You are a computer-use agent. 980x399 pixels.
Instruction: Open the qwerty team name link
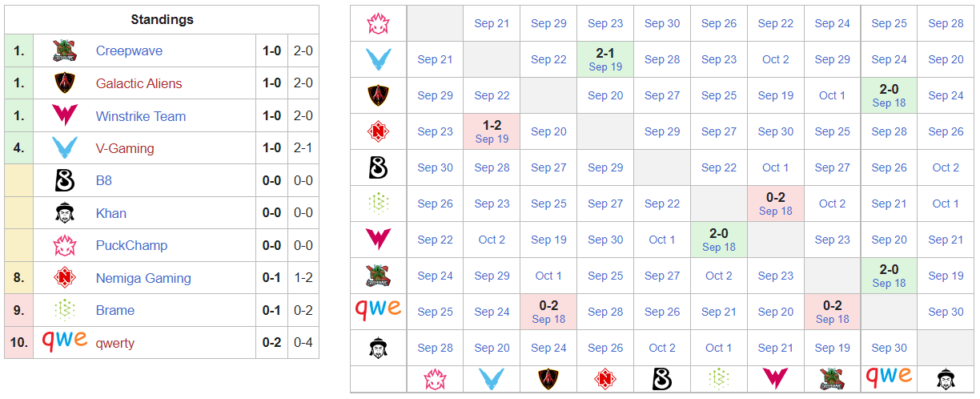click(x=115, y=343)
